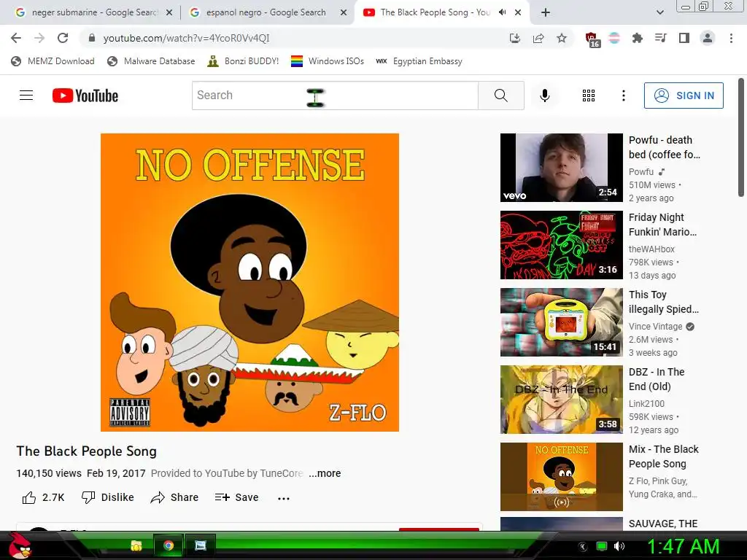
Task: Open Friday Night Funkin' Mario thumbnail
Action: [x=561, y=245]
